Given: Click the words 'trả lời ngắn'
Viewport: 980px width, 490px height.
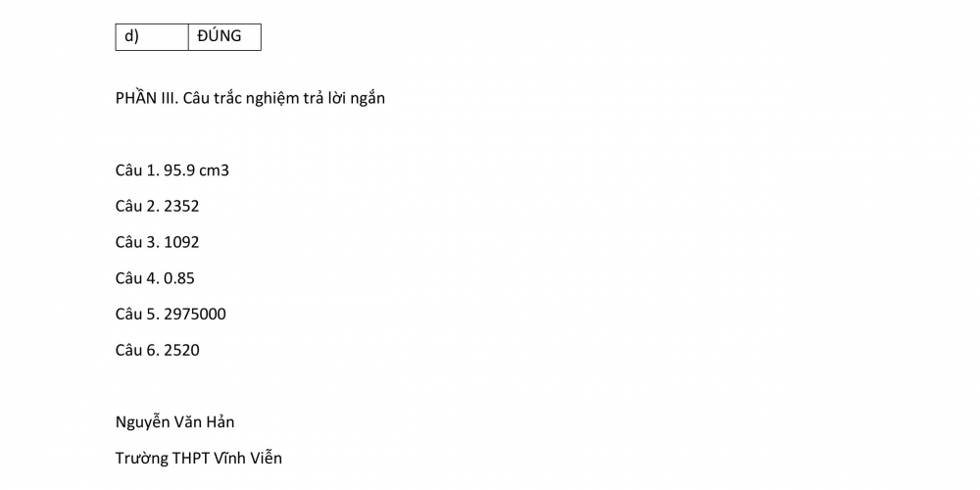Looking at the screenshot, I should click(342, 99).
